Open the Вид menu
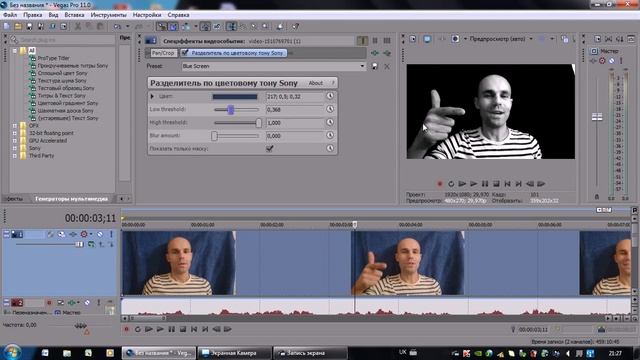This screenshot has height=360, width=640. click(53, 15)
